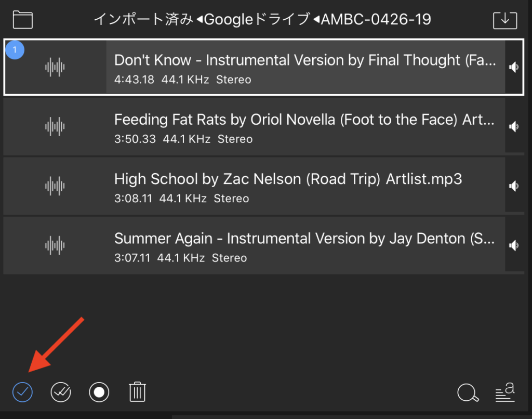
Task: Delete selected files with trash icon
Action: tap(137, 392)
